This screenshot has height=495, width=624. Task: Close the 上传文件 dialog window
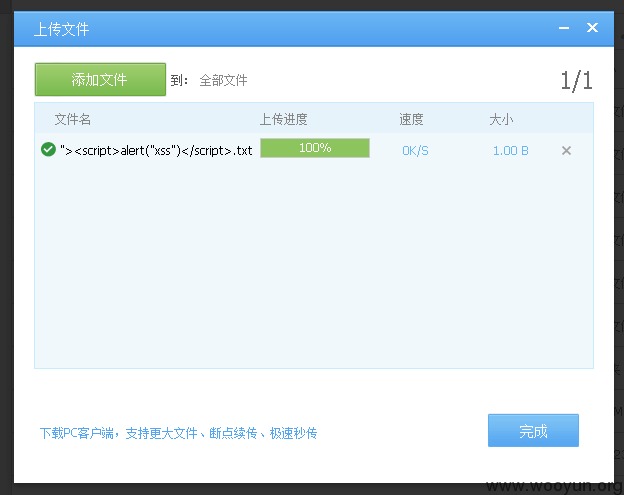(x=592, y=27)
